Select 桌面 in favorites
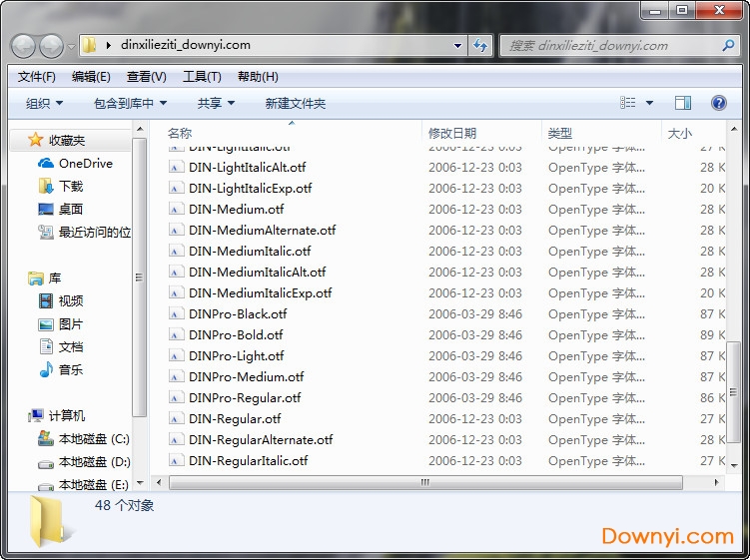The width and height of the screenshot is (750, 560). coord(71,209)
